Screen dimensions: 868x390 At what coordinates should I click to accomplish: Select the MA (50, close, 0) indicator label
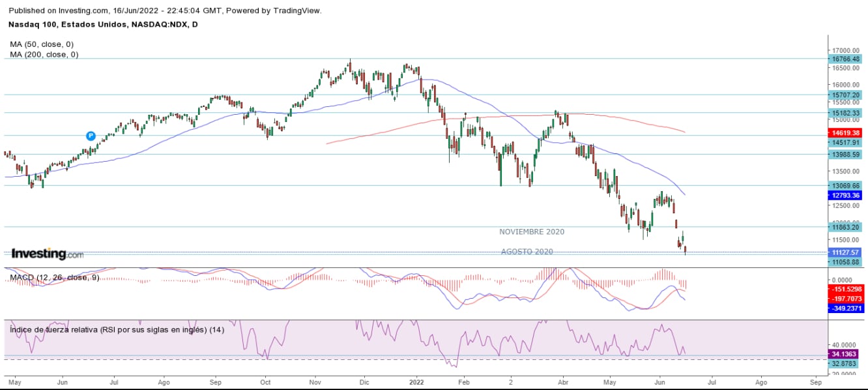(x=42, y=44)
